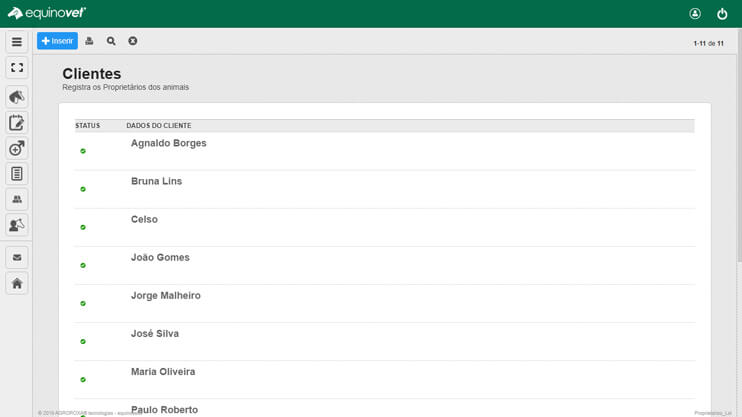Open the calendar edit icon in sidebar

tap(17, 123)
